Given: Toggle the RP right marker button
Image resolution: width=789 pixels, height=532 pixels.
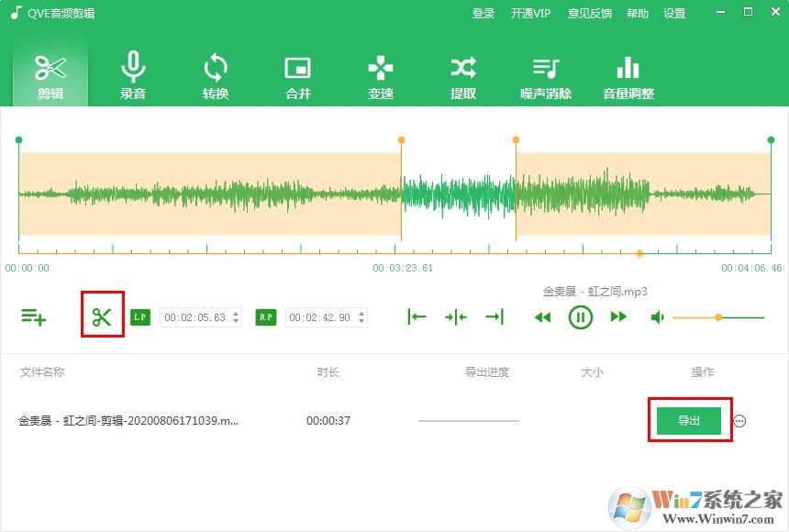Looking at the screenshot, I should click(265, 316).
